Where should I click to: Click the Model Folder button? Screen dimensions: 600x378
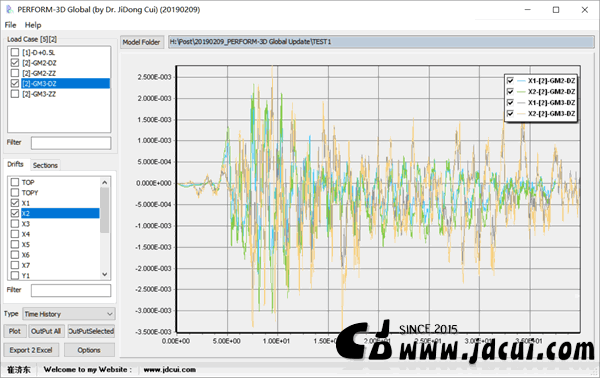tap(142, 42)
